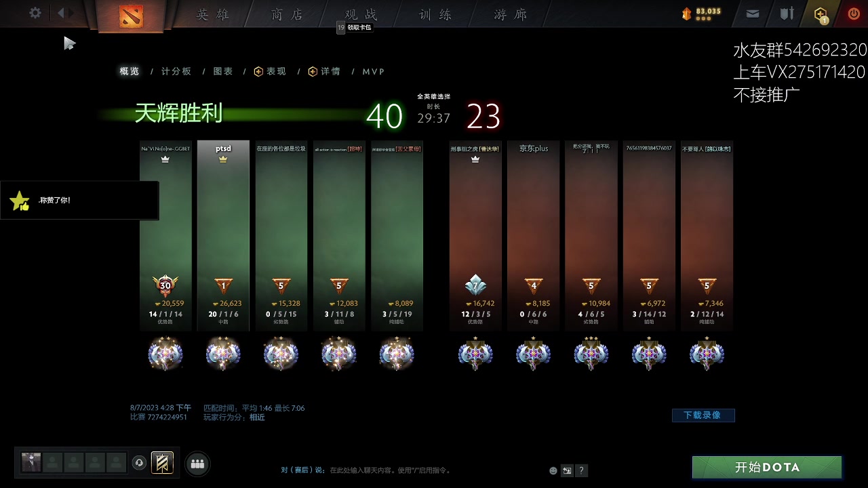Viewport: 868px width, 488px height.
Task: Click the first empty party slot
Action: tap(52, 463)
